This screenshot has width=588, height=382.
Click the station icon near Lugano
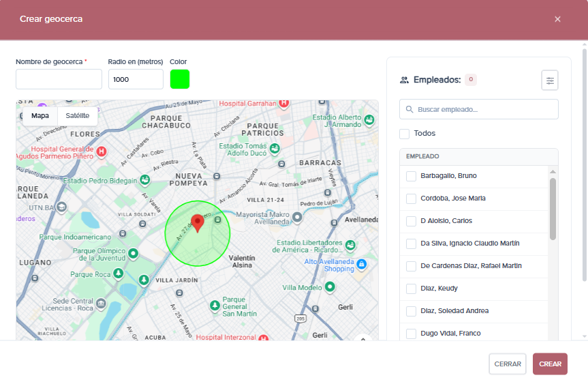35,278
